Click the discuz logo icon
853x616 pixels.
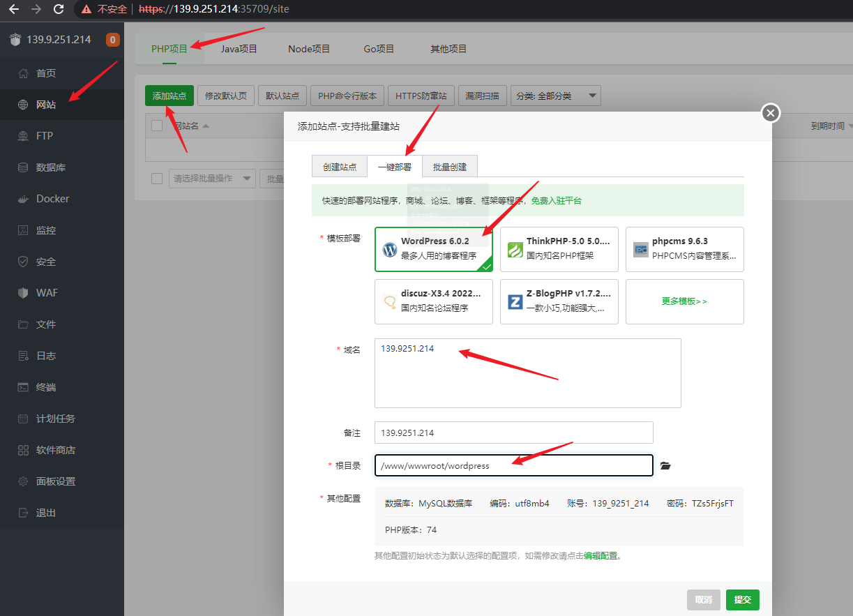pos(390,302)
